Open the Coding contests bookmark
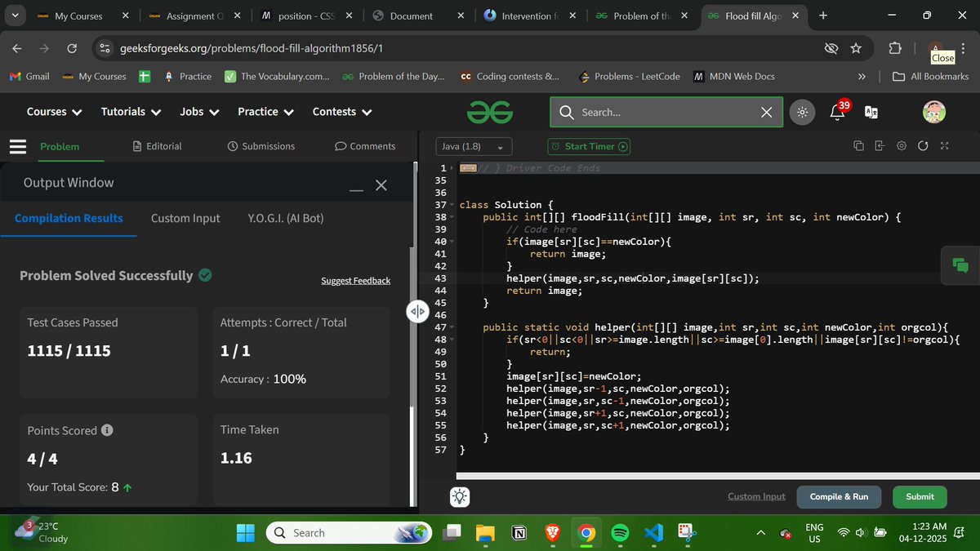 tap(510, 76)
